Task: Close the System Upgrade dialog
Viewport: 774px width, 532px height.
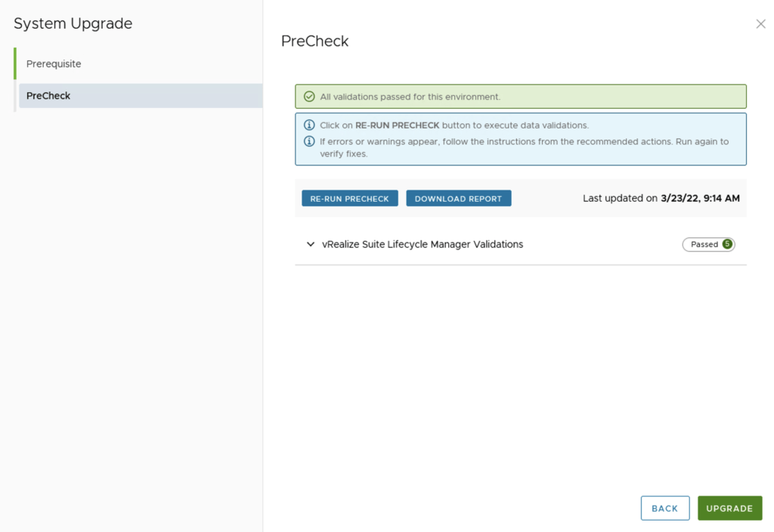Action: point(760,24)
